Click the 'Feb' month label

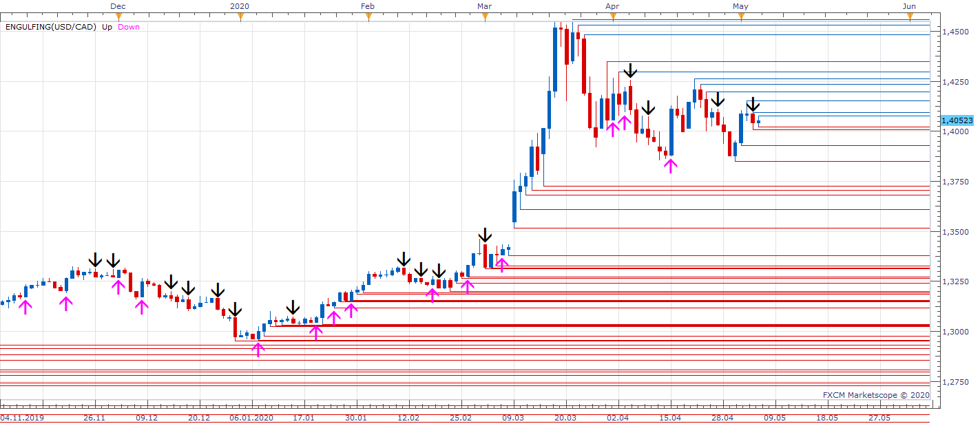(368, 6)
